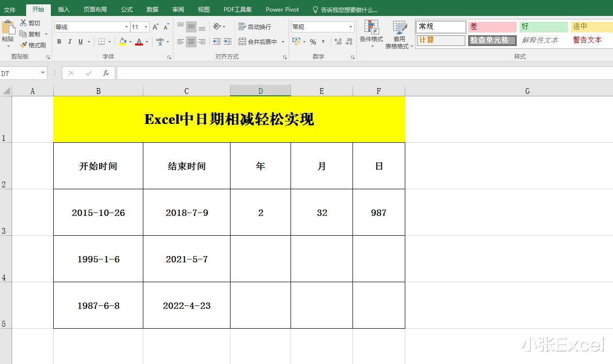The width and height of the screenshot is (613, 364).
Task: Click the center alignment icon
Action: pos(191,42)
